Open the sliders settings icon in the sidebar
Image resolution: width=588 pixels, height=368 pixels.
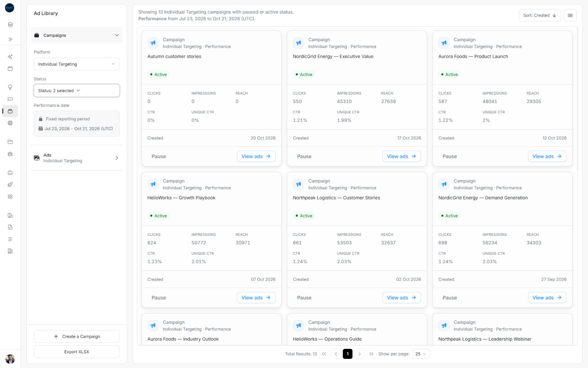point(10,239)
